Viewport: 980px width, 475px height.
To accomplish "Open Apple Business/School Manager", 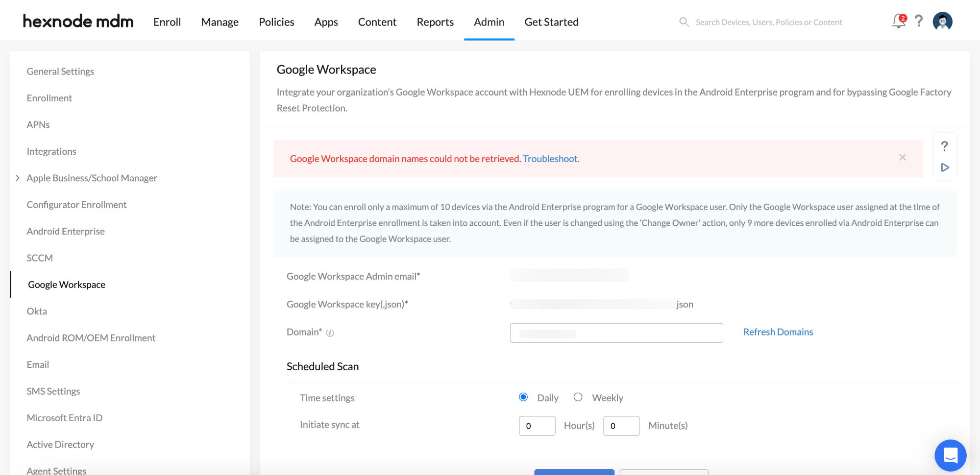I will pos(92,178).
